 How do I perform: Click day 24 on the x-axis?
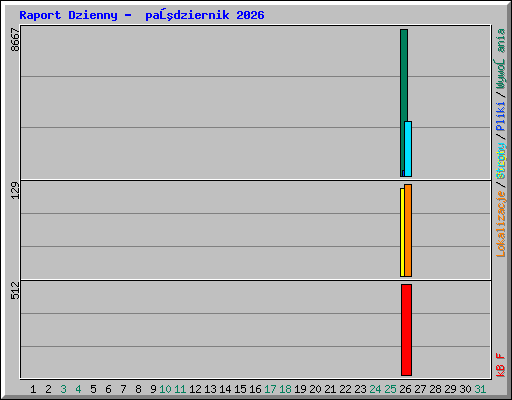click(x=375, y=389)
